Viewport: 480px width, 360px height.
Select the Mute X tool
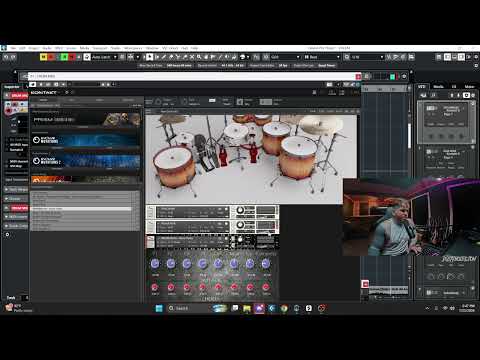(192, 57)
